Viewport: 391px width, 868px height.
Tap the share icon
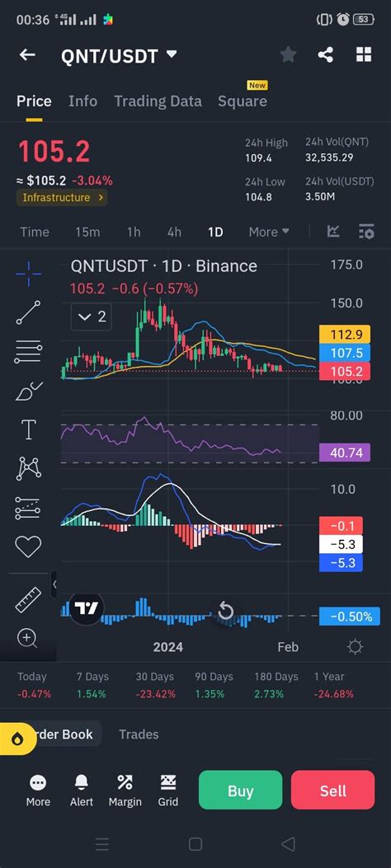point(326,54)
